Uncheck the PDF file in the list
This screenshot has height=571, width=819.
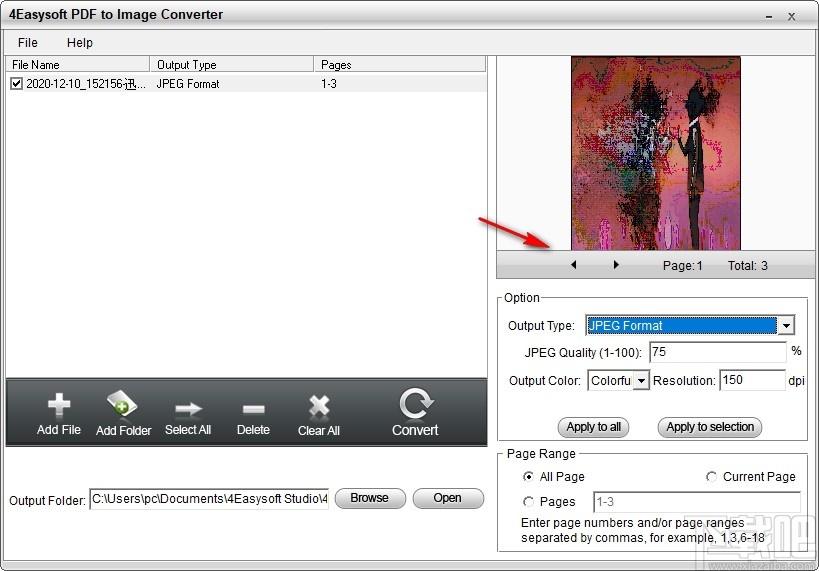[16, 84]
